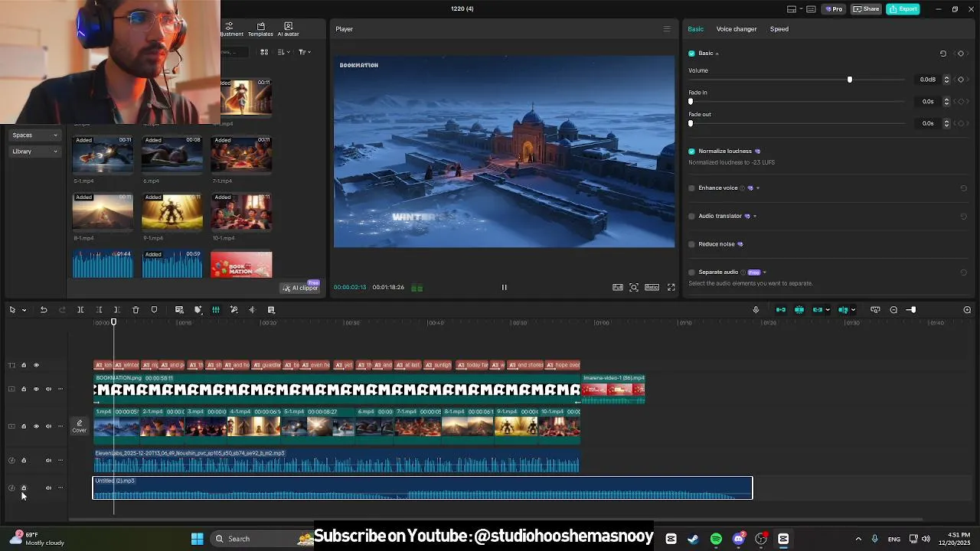Uncheck the Basic section checkbox
The width and height of the screenshot is (980, 551).
(691, 54)
